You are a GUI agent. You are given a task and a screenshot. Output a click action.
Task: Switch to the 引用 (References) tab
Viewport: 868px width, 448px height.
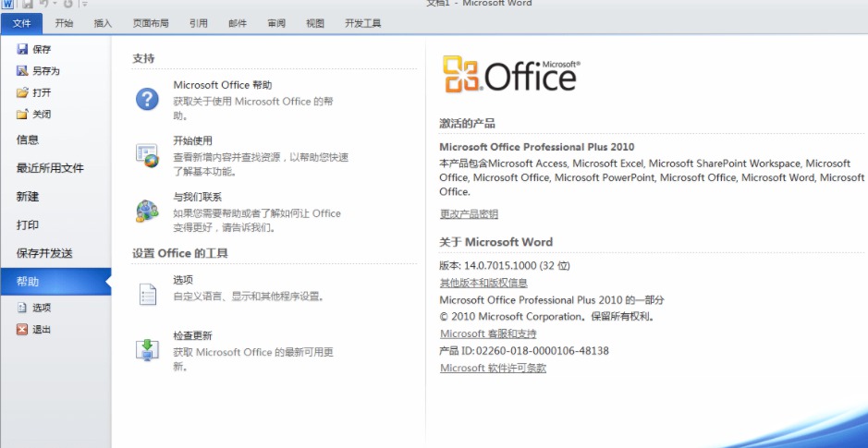coord(198,23)
